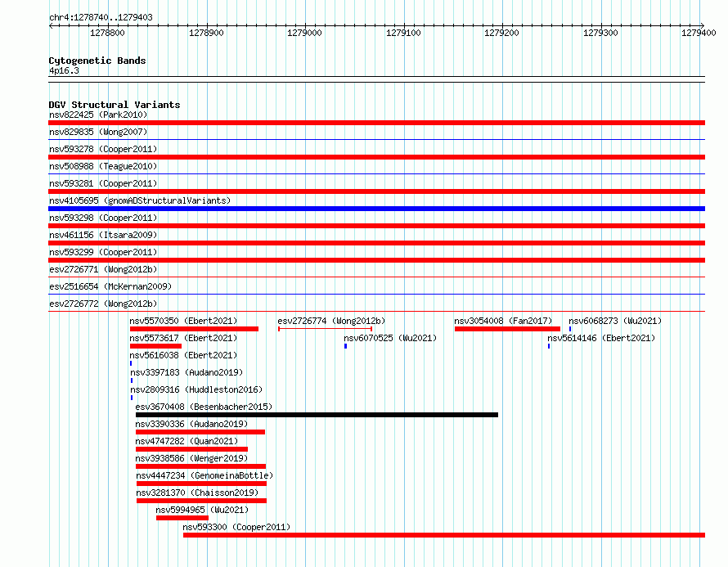Click the ruler's left arrow end
The height and width of the screenshot is (567, 728).
point(51,26)
